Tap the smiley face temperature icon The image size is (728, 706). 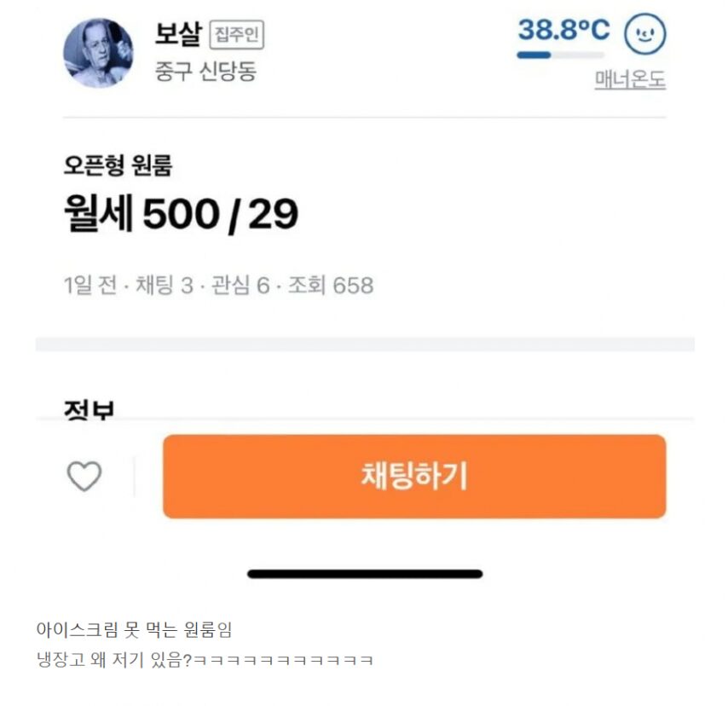[x=645, y=35]
